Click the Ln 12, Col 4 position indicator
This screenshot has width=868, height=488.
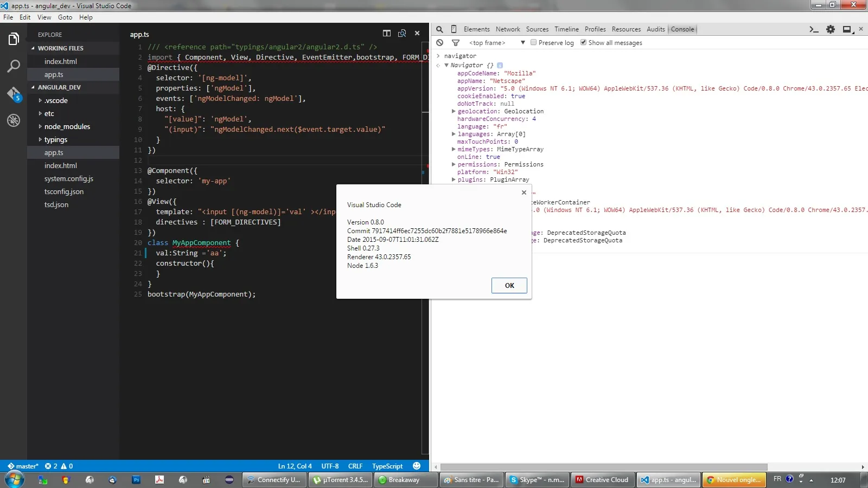click(x=295, y=466)
